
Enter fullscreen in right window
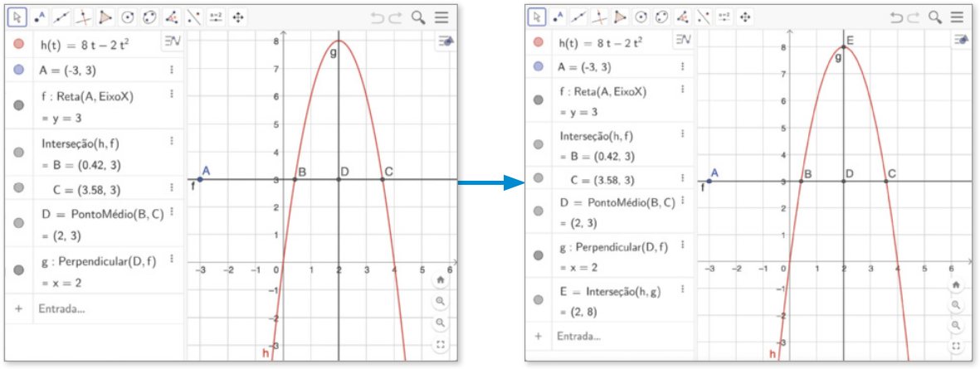pyautogui.click(x=956, y=345)
